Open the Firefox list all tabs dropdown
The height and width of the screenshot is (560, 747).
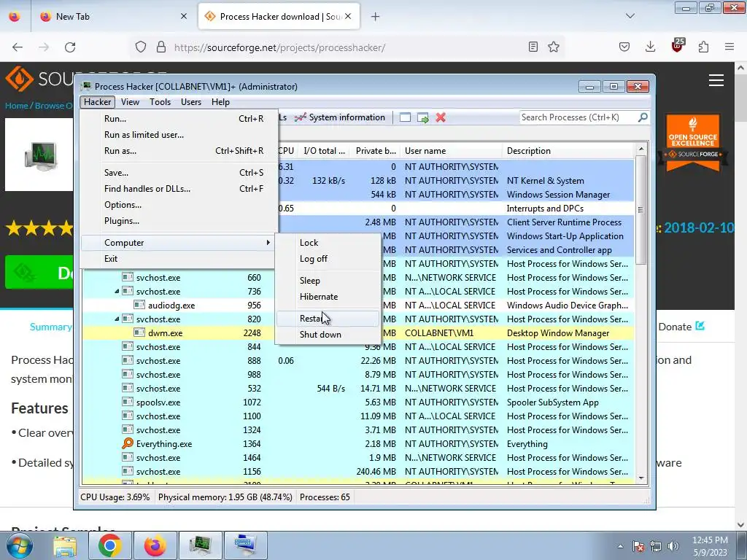click(630, 16)
